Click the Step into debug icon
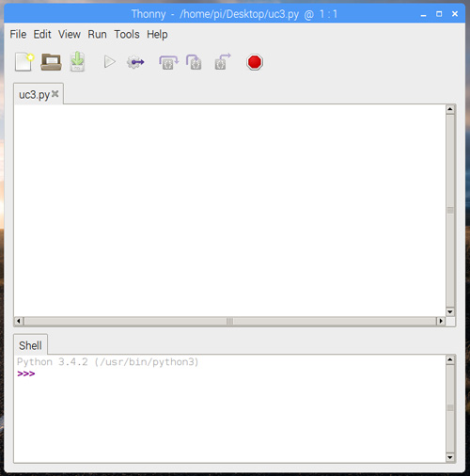This screenshot has height=476, width=470. pos(194,62)
